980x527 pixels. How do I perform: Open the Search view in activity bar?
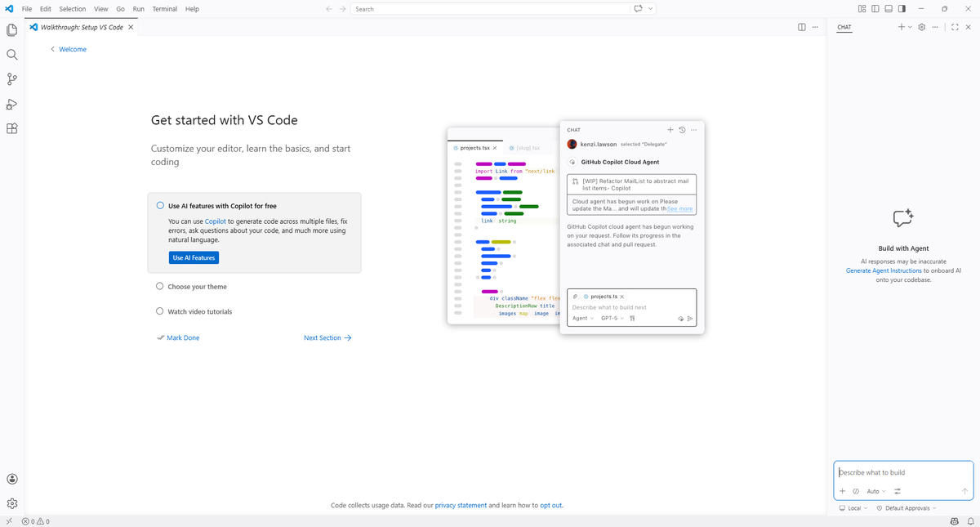pyautogui.click(x=12, y=55)
